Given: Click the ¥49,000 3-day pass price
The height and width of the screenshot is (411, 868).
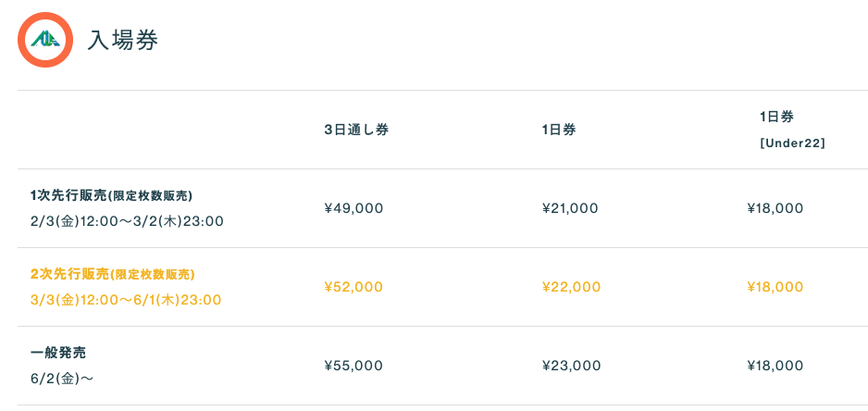Looking at the screenshot, I should point(353,208).
